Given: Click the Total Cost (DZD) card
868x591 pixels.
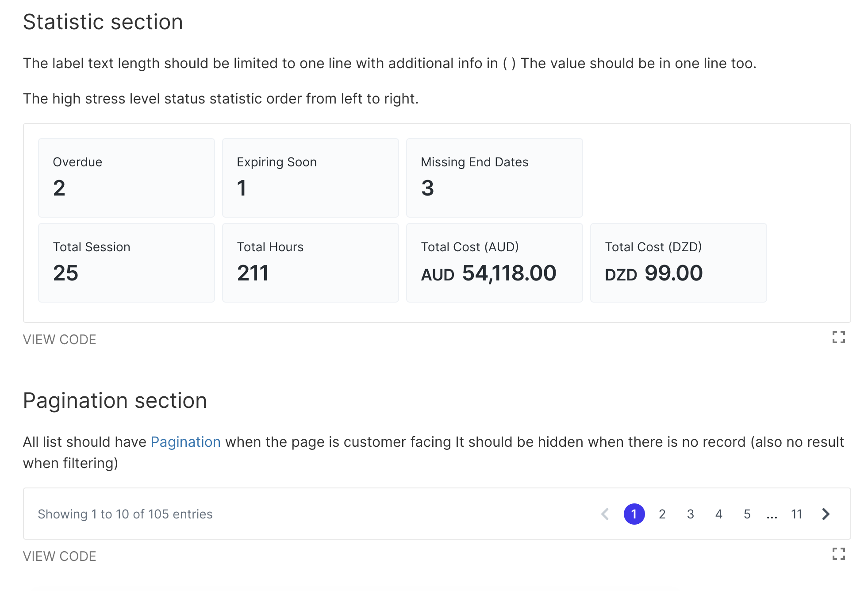Looking at the screenshot, I should tap(679, 263).
